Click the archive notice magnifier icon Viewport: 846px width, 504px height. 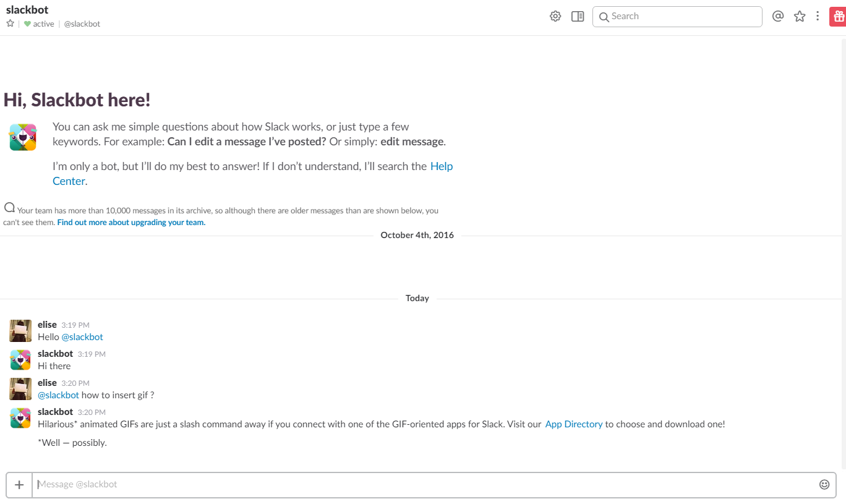pyautogui.click(x=9, y=207)
